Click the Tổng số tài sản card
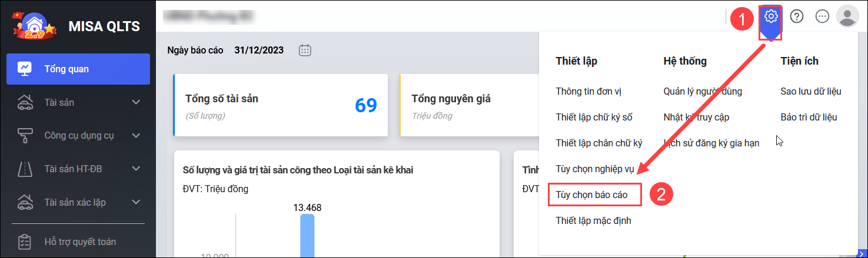 280,105
